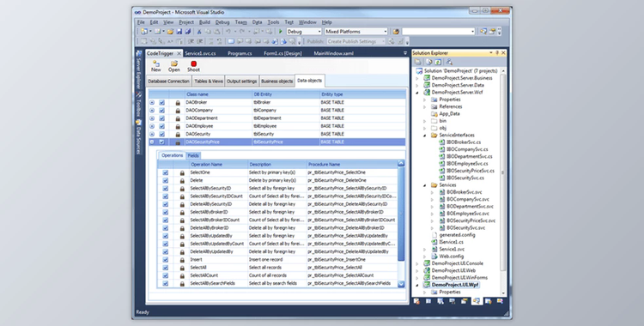This screenshot has height=326, width=644.
Task: Sort by Class name column header
Action: click(x=218, y=94)
